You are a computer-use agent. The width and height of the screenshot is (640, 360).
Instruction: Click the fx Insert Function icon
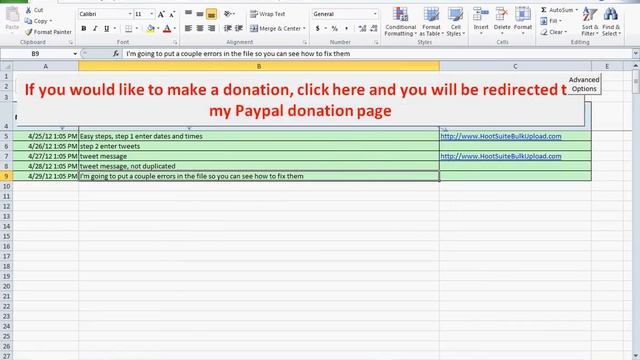(116, 53)
